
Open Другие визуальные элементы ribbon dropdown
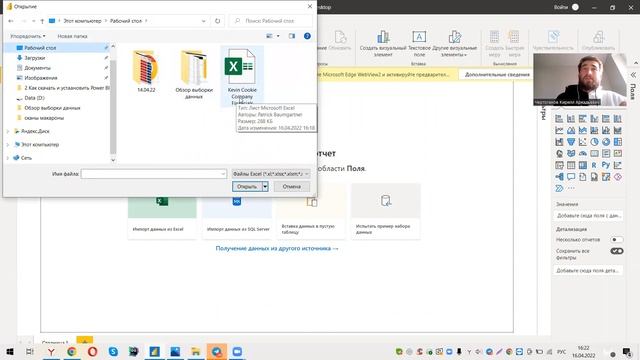coord(454,43)
